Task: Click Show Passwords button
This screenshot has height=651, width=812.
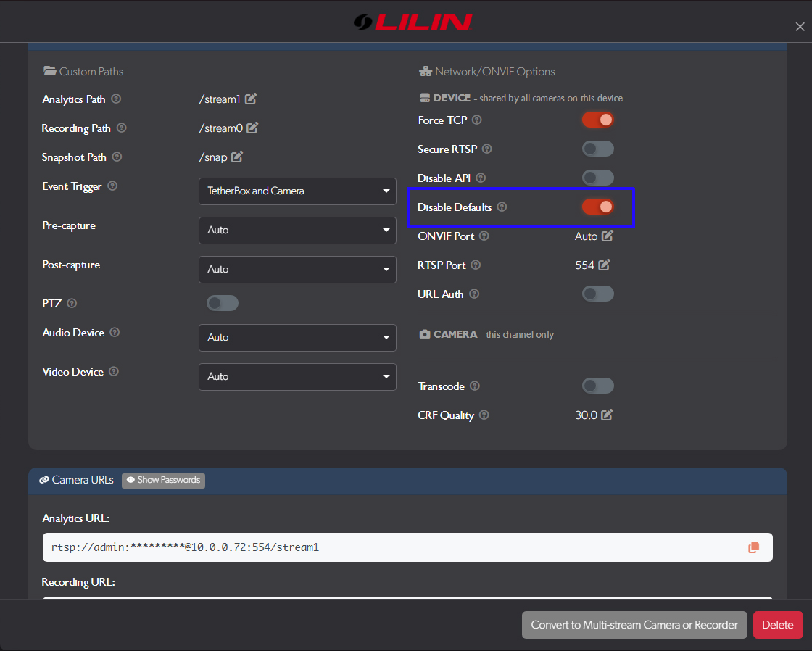Action: click(163, 480)
